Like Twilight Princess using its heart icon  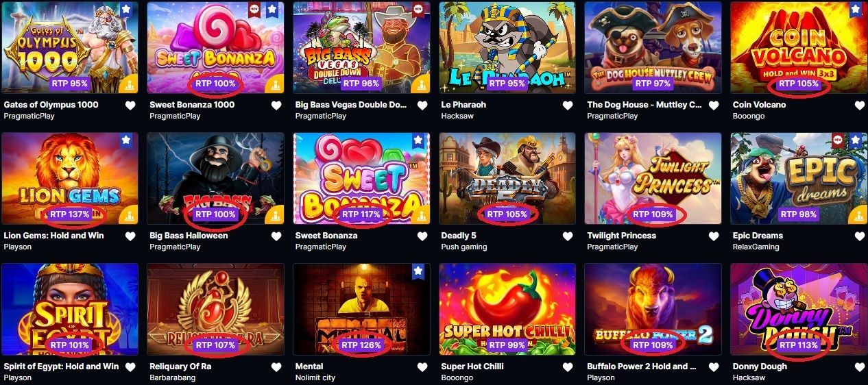point(714,236)
